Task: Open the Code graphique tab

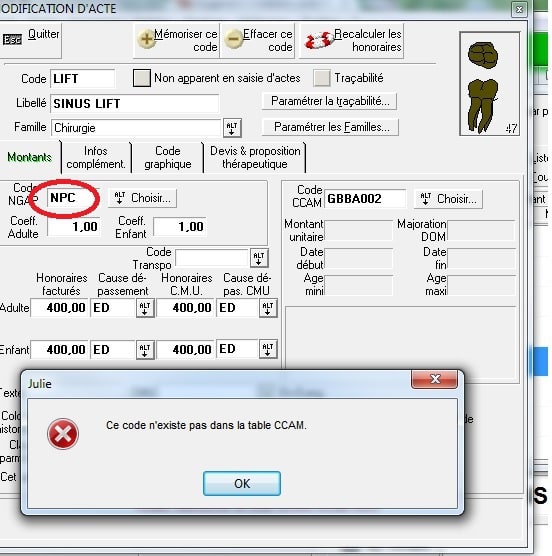Action: [168, 157]
